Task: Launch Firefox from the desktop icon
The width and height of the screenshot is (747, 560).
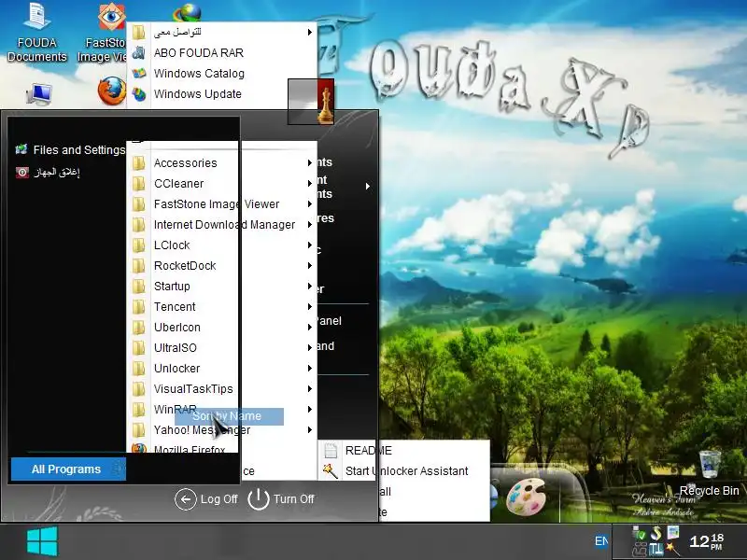Action: [x=112, y=91]
